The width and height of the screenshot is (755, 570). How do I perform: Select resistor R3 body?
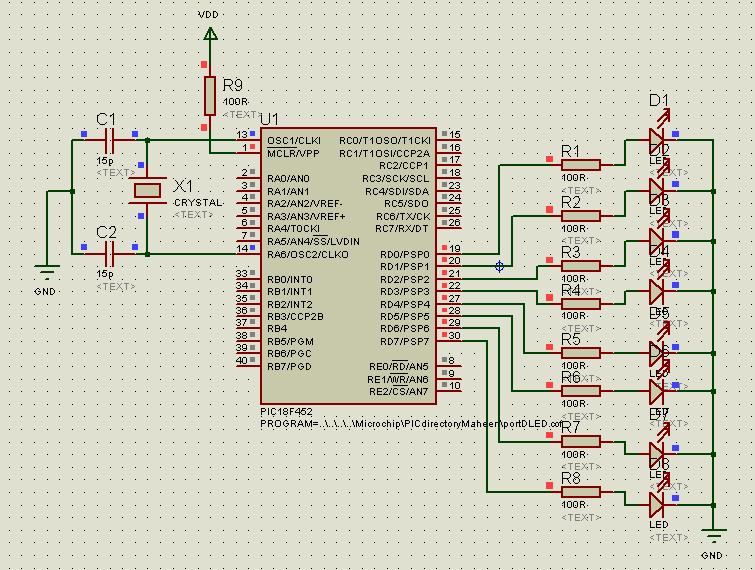[581, 266]
